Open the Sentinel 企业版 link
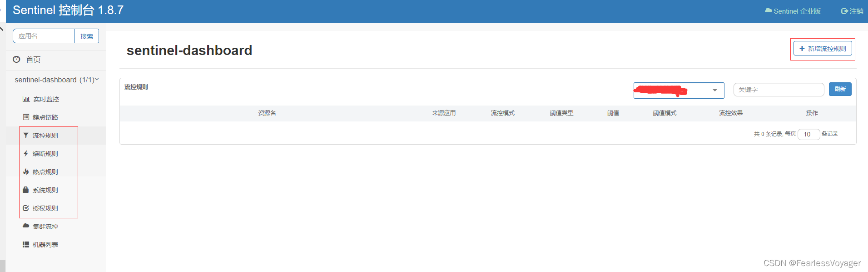The image size is (868, 272). click(x=793, y=11)
